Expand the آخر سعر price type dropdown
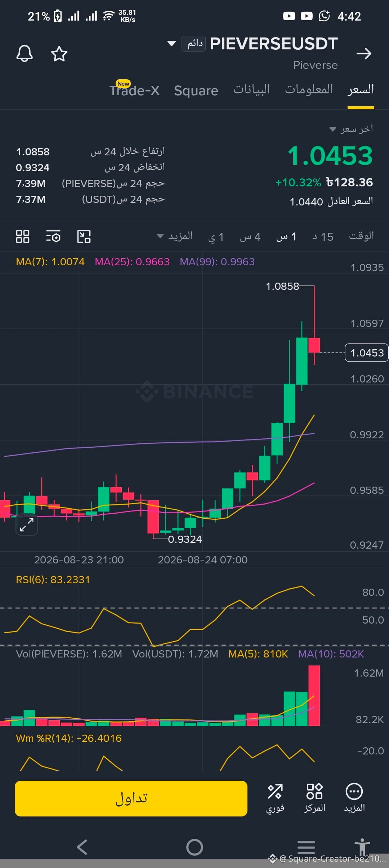 pos(352,129)
